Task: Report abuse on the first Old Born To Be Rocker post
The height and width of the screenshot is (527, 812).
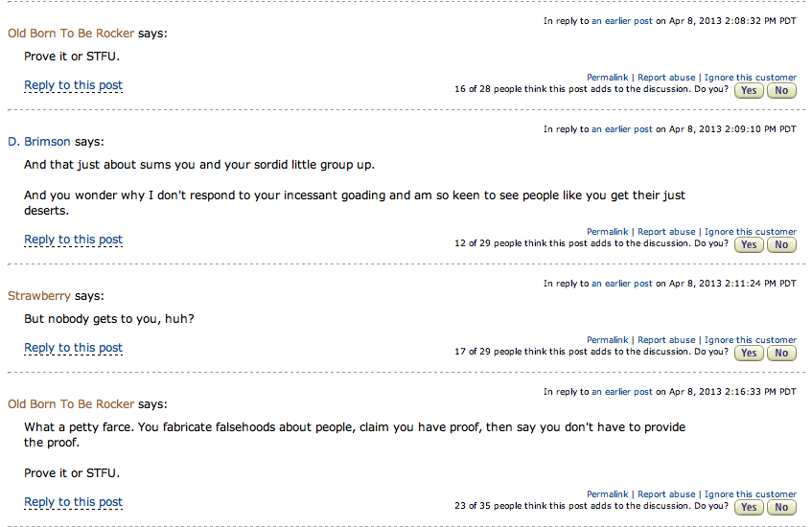Action: [666, 78]
